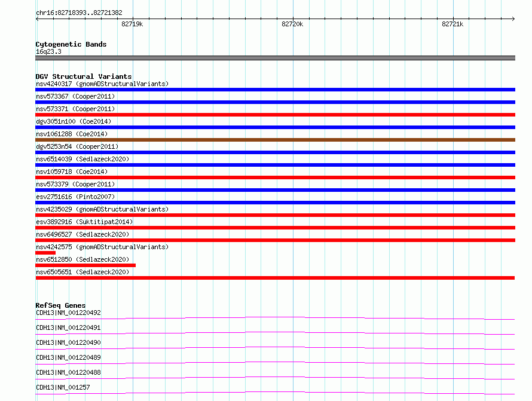The width and height of the screenshot is (532, 401).
Task: Open variant nsv573379 (Cooper2011) label
Action: 75,184
